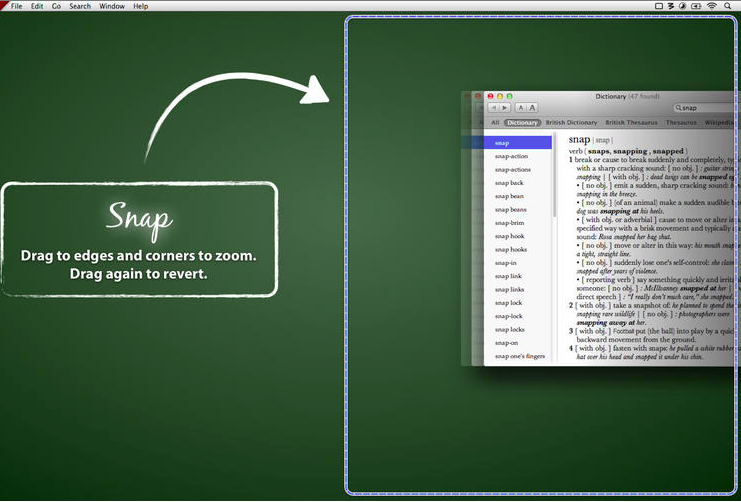Click the lightning bolt icon in the menu bar
Screen dimensions: 741x502
click(x=671, y=6)
